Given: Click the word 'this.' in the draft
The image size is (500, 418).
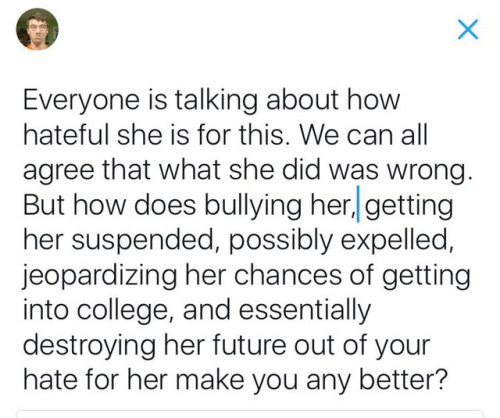Looking at the screenshot, I should point(264,135).
